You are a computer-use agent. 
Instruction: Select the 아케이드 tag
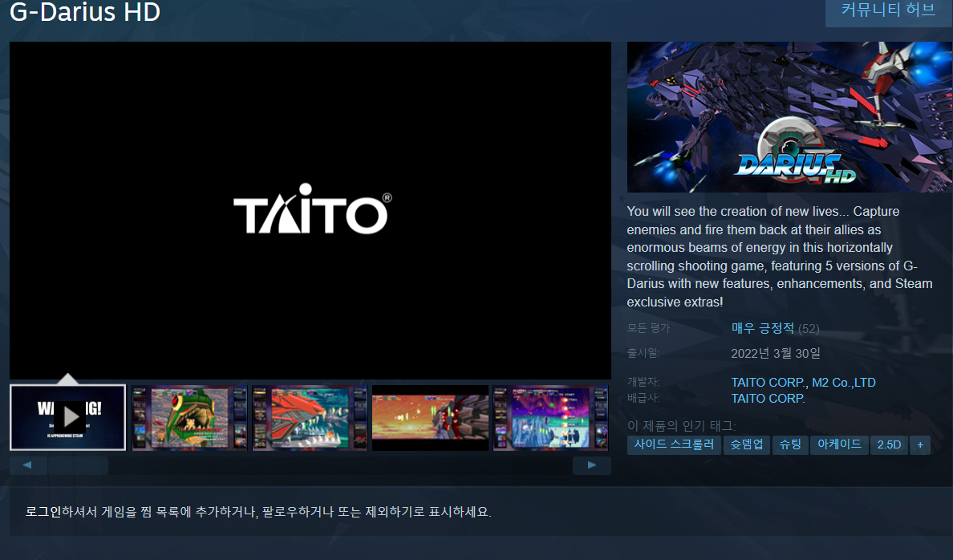point(839,444)
